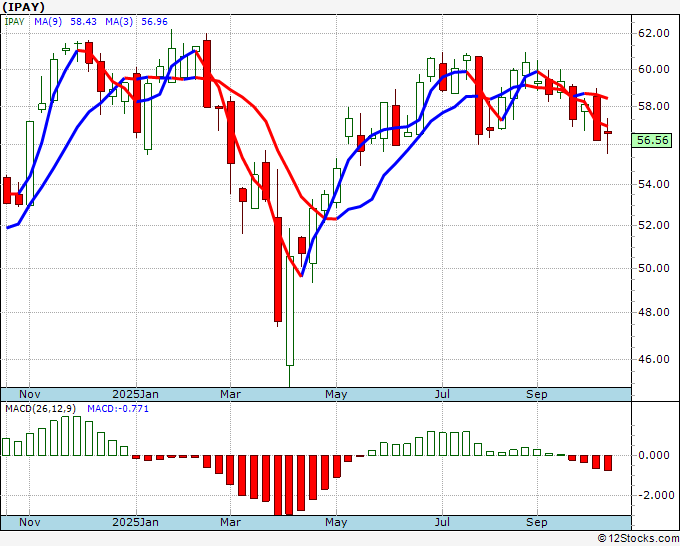Select the 48.00 price axis label
The image size is (680, 546).
click(x=654, y=312)
